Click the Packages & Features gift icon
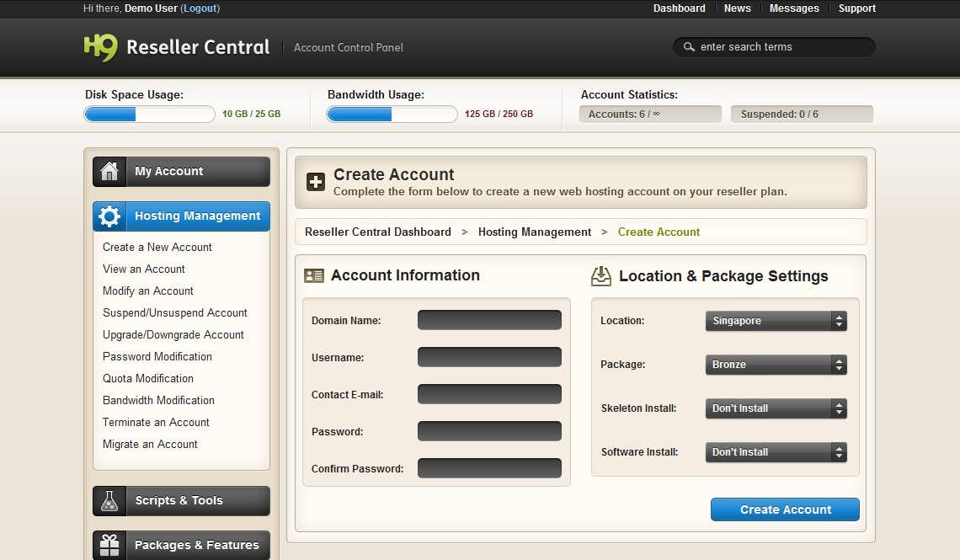This screenshot has width=960, height=560. click(109, 545)
